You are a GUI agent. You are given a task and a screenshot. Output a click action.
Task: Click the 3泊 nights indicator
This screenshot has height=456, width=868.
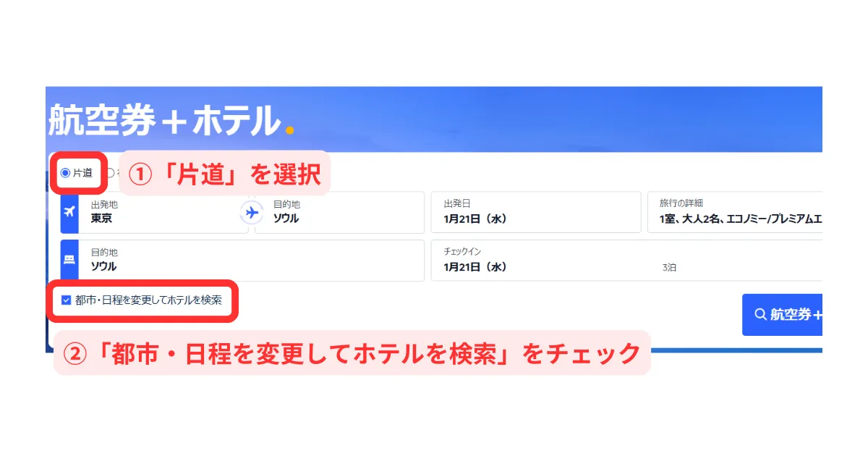click(669, 268)
